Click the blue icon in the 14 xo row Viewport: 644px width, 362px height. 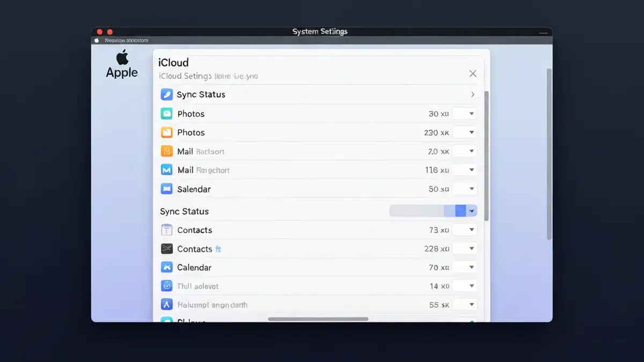click(x=167, y=286)
